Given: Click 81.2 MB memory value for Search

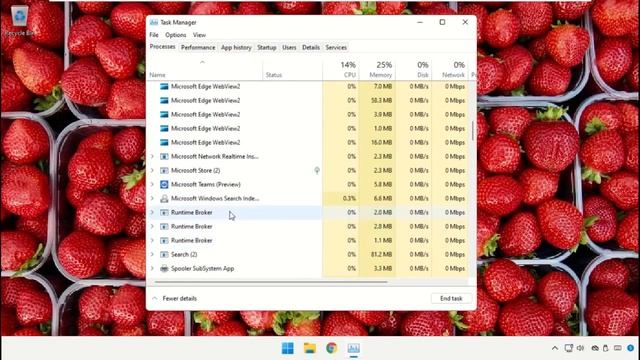Looking at the screenshot, I should (x=382, y=254).
